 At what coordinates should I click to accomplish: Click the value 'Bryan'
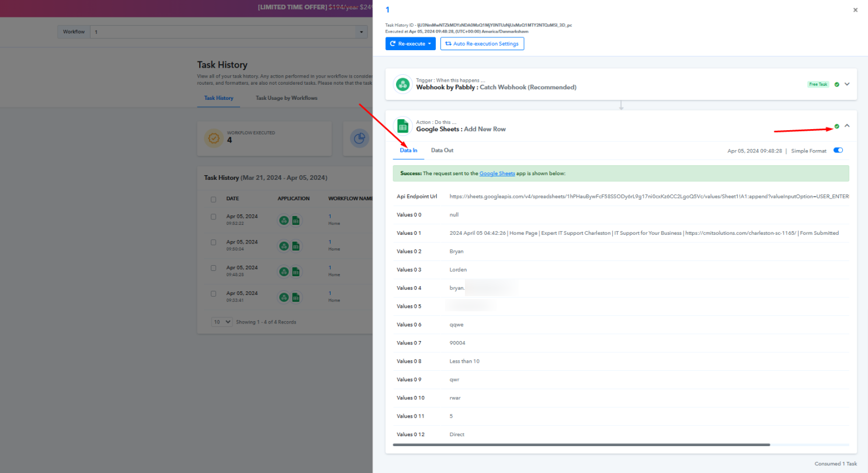pyautogui.click(x=456, y=251)
